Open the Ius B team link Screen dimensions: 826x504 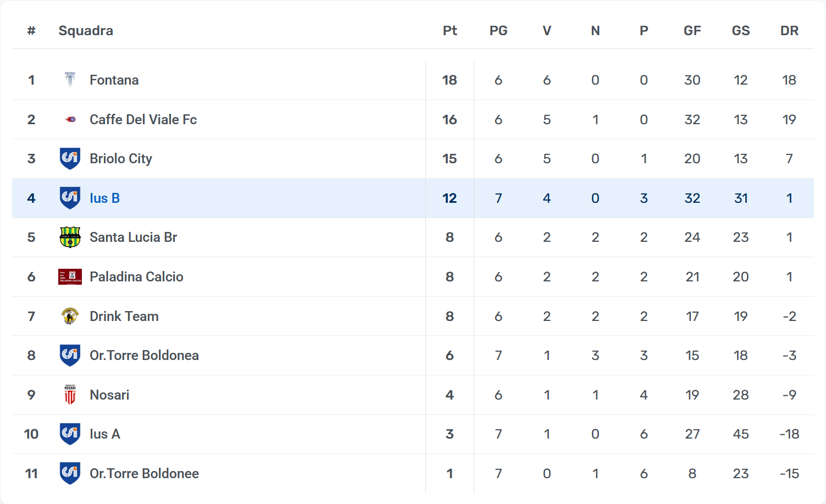click(x=104, y=198)
